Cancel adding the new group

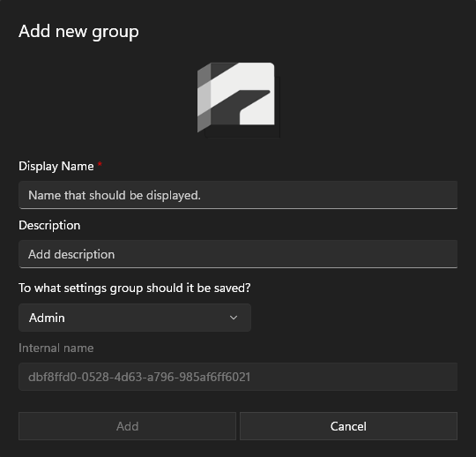pyautogui.click(x=348, y=426)
